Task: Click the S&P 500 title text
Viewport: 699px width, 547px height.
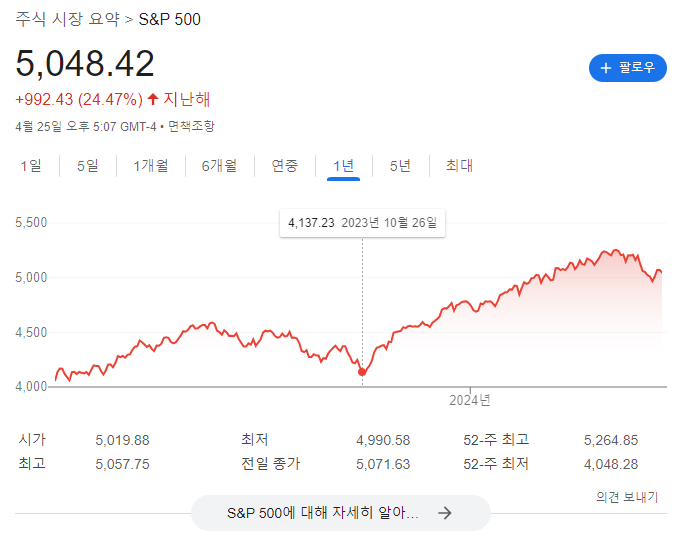Action: coord(169,20)
